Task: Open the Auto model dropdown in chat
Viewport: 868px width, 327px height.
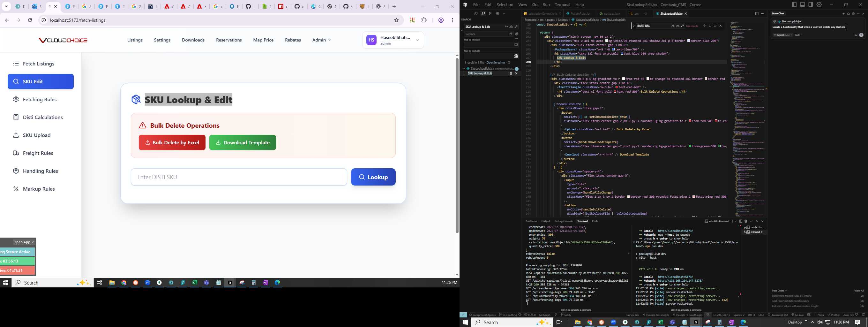Action: (x=797, y=35)
